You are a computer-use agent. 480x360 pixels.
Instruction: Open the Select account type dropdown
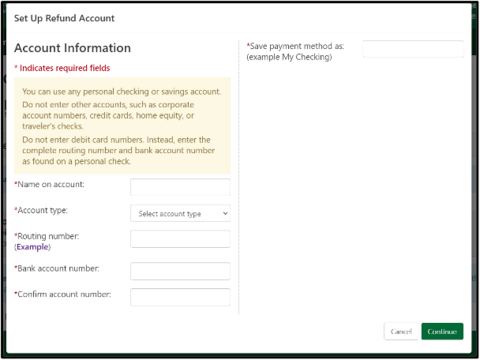(x=180, y=213)
